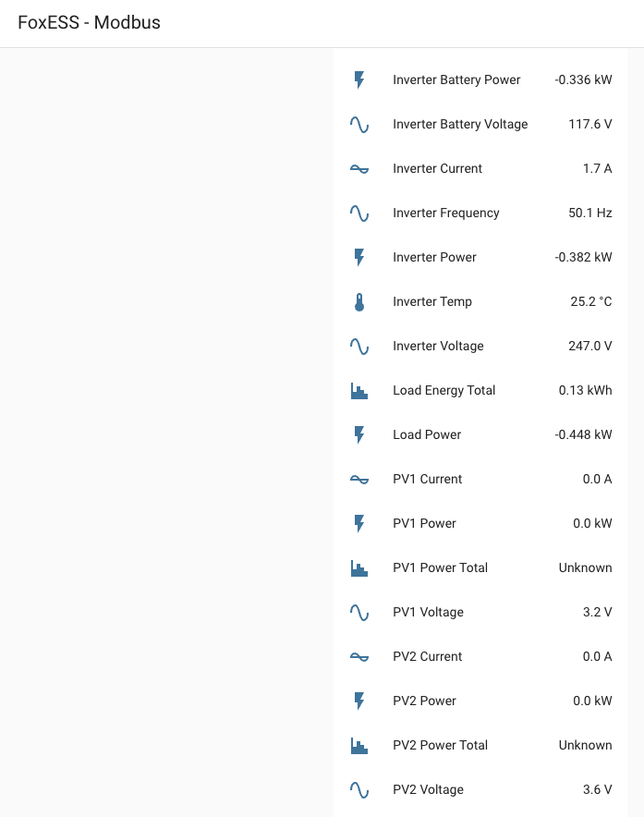This screenshot has width=644, height=817.
Task: Click the bar chart icon for Load Energy Total
Action: tap(359, 390)
